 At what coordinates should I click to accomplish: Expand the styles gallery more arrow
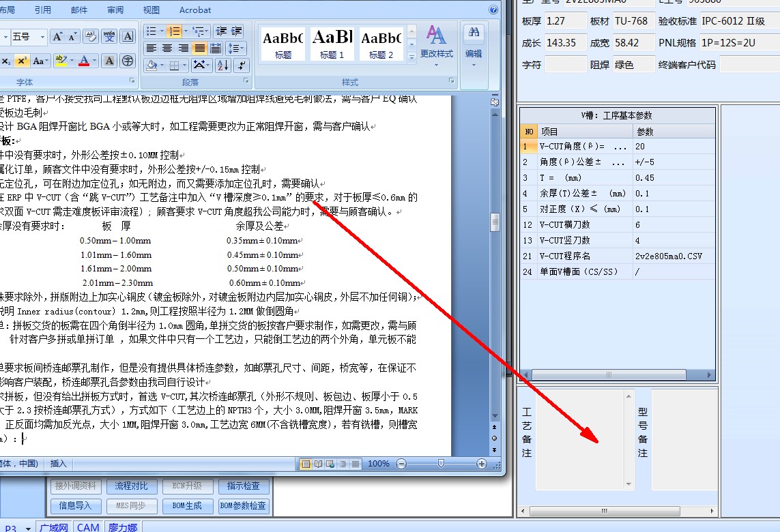411,58
